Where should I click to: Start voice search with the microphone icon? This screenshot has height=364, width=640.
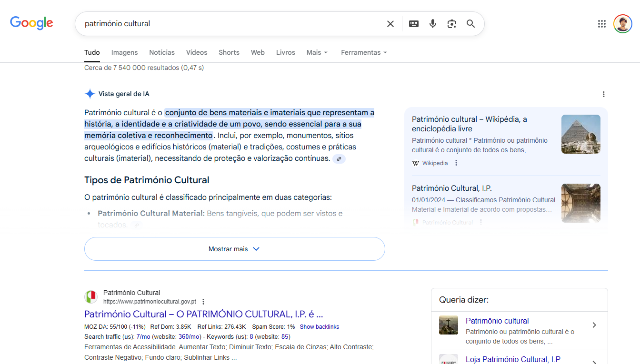(x=433, y=24)
